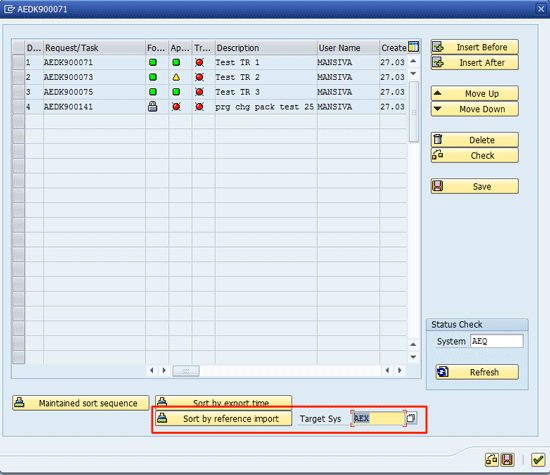
Task: Apply the maintained sort sequence
Action: pyautogui.click(x=81, y=403)
